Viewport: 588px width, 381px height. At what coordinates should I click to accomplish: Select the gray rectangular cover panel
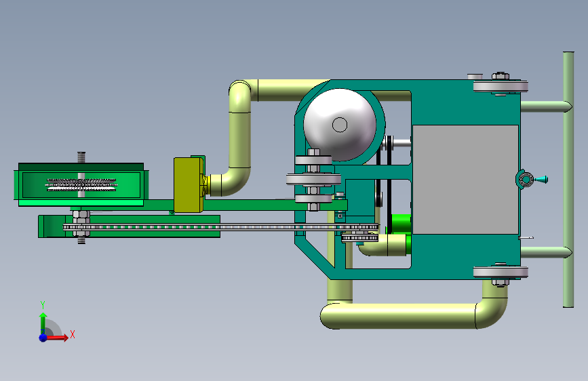pos(465,180)
